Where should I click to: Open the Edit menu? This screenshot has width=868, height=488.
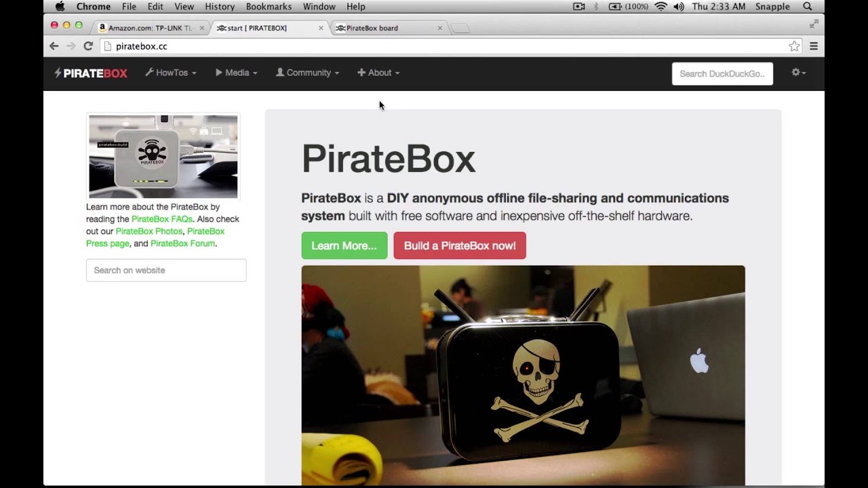[155, 6]
